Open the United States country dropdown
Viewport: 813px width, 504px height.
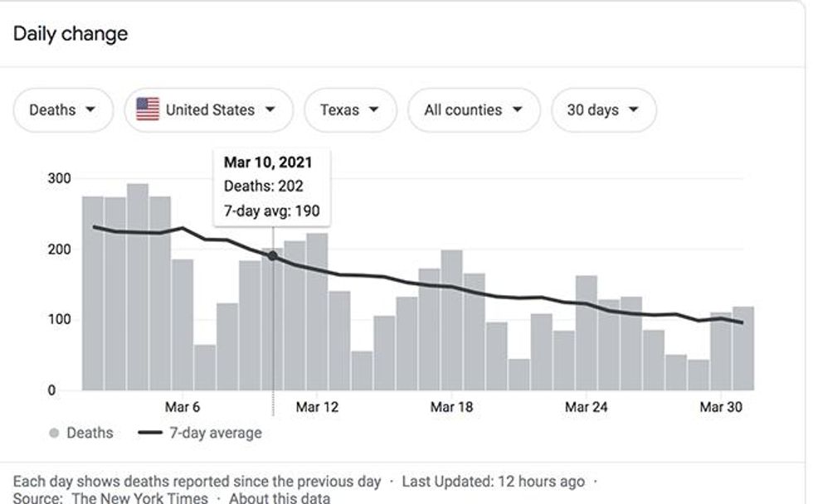(x=209, y=110)
